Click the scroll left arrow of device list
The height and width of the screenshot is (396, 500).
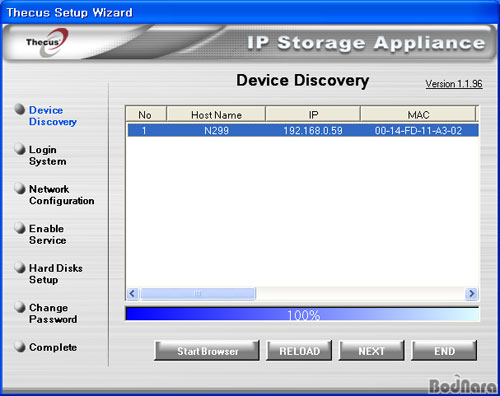click(132, 294)
